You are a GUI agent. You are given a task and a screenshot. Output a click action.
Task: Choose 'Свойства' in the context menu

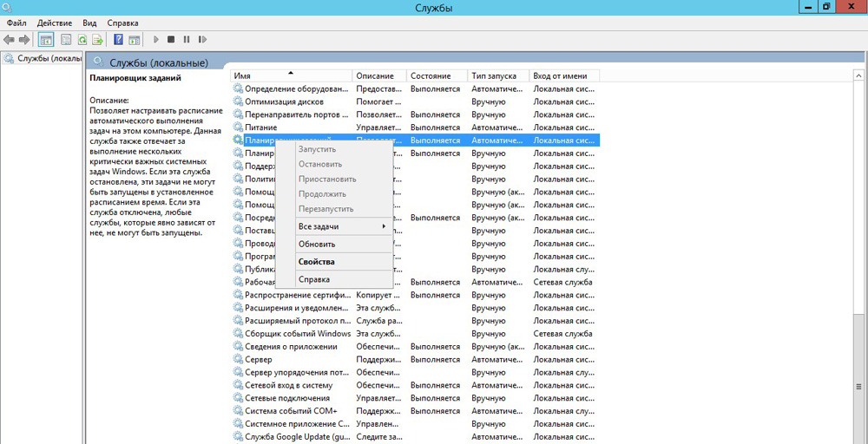point(316,261)
